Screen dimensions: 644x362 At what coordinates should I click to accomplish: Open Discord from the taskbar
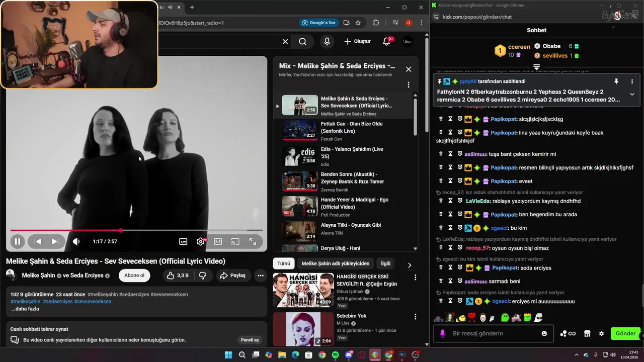click(x=349, y=355)
